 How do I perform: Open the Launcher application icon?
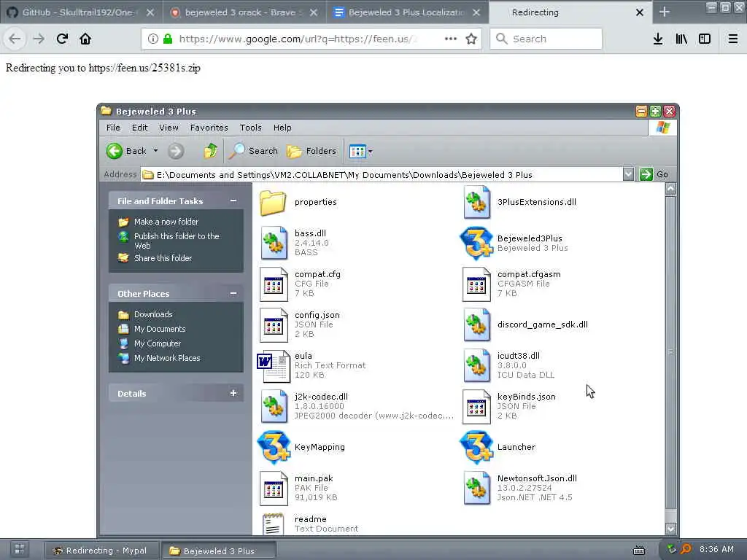point(476,448)
